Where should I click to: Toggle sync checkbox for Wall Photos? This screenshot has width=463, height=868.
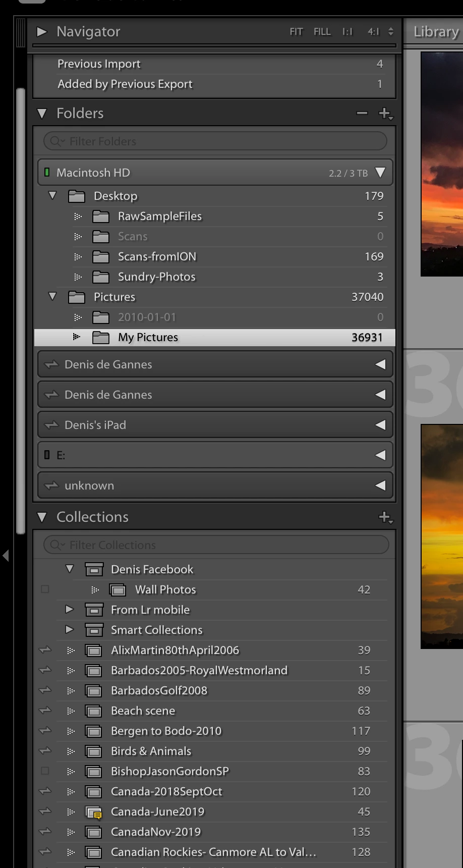coord(45,589)
